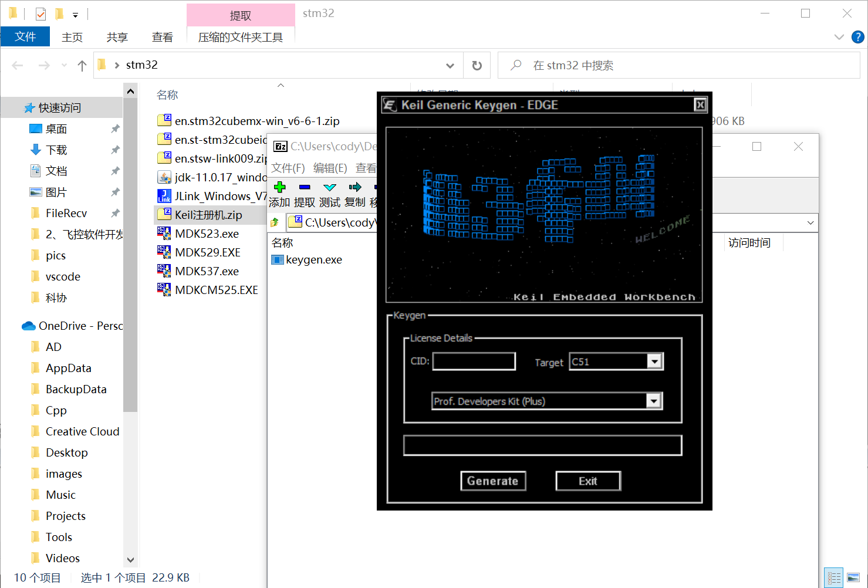
Task: Expand the Explorer address bar history dropdown
Action: (450, 65)
